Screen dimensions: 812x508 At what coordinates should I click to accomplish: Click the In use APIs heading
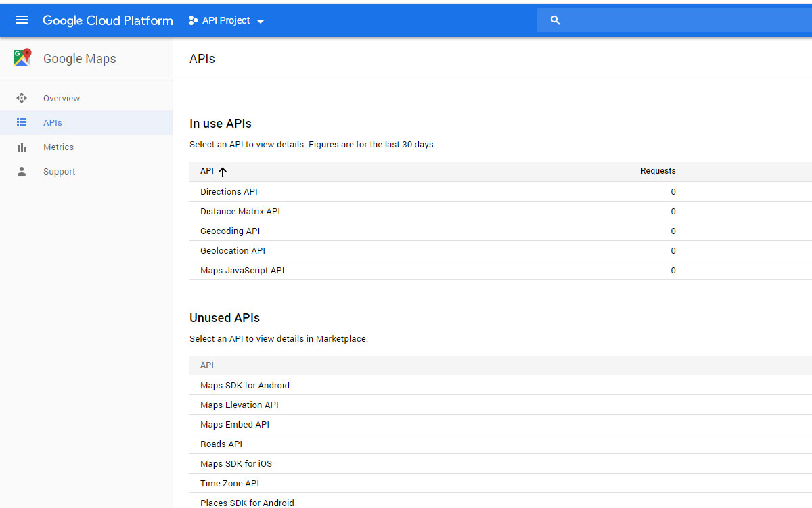(x=221, y=124)
